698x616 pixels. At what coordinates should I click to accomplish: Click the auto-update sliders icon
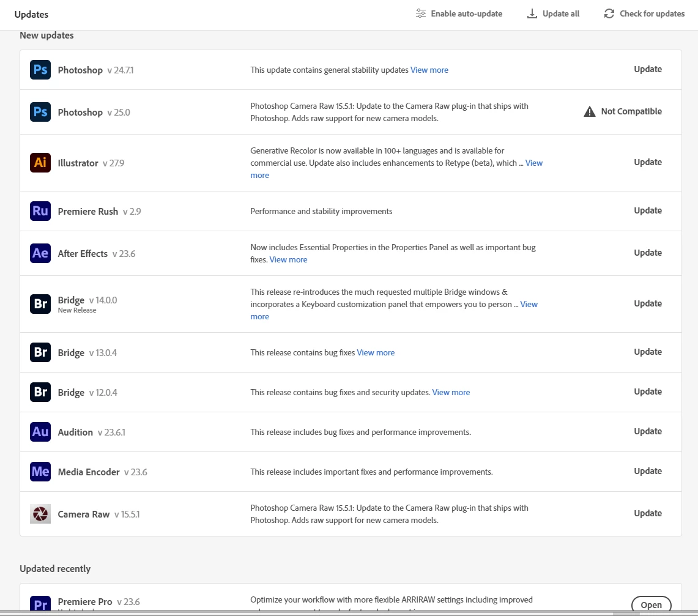(x=421, y=13)
